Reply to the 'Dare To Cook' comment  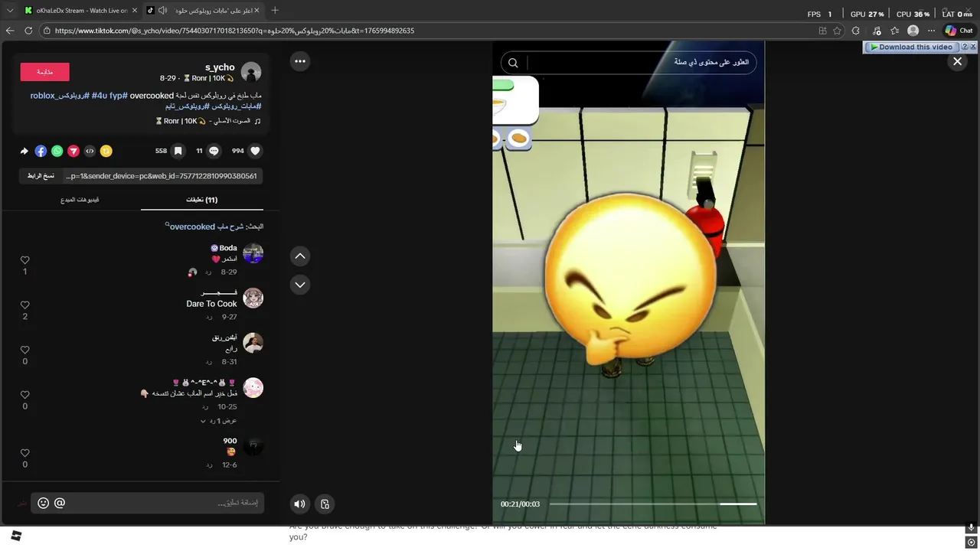click(208, 317)
